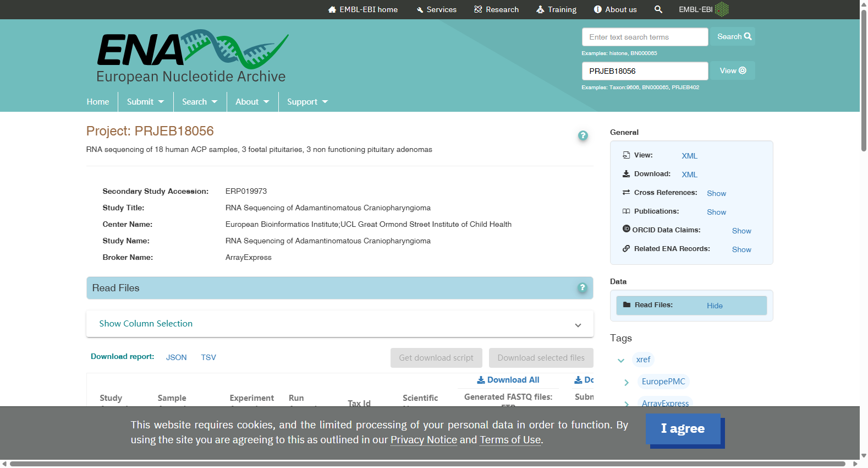Open the Privacy Notice link
Image resolution: width=868 pixels, height=468 pixels.
[424, 440]
